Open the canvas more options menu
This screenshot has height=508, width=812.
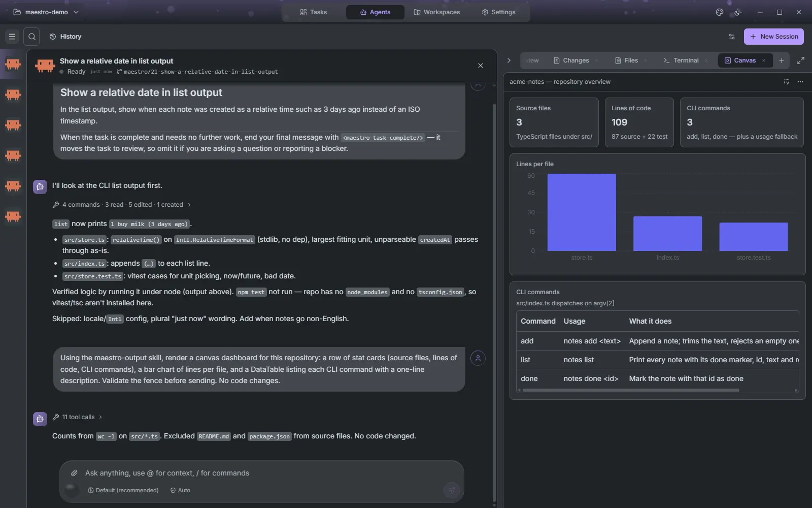point(800,82)
